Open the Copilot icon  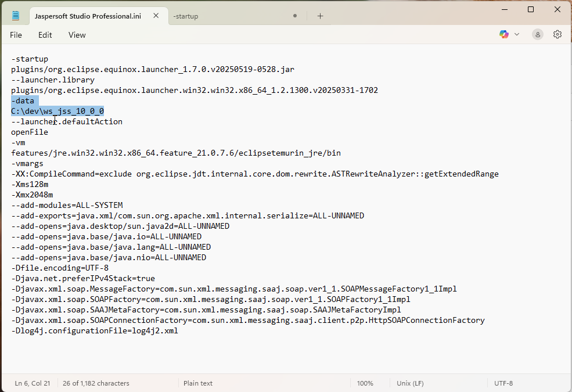pyautogui.click(x=504, y=34)
